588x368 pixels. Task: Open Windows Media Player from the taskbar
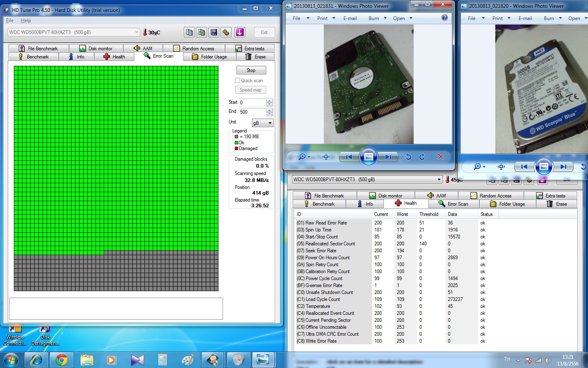point(111,360)
